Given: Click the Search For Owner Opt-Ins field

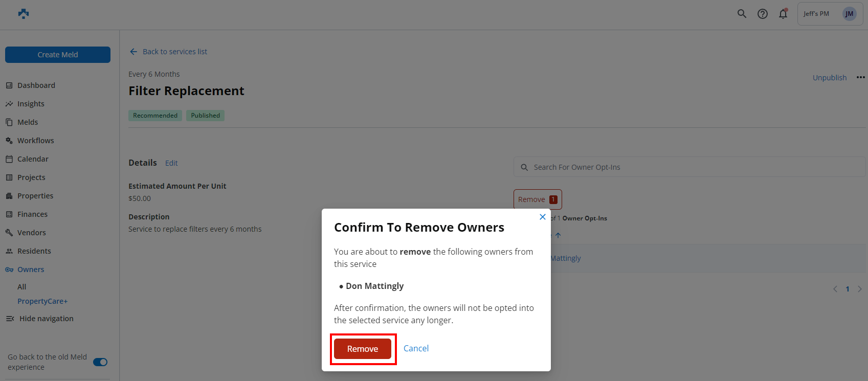Looking at the screenshot, I should (691, 167).
